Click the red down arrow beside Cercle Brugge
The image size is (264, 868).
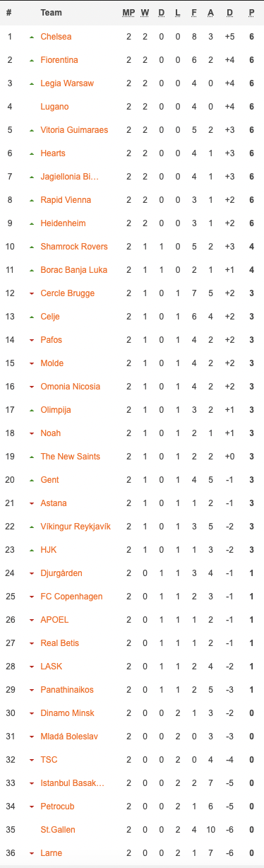click(31, 293)
